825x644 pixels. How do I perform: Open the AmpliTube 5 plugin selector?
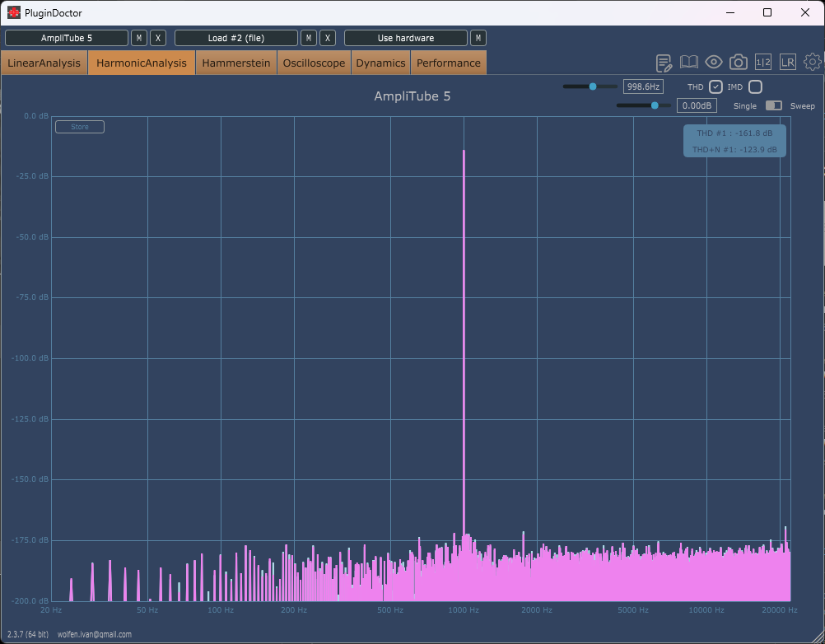pyautogui.click(x=67, y=38)
